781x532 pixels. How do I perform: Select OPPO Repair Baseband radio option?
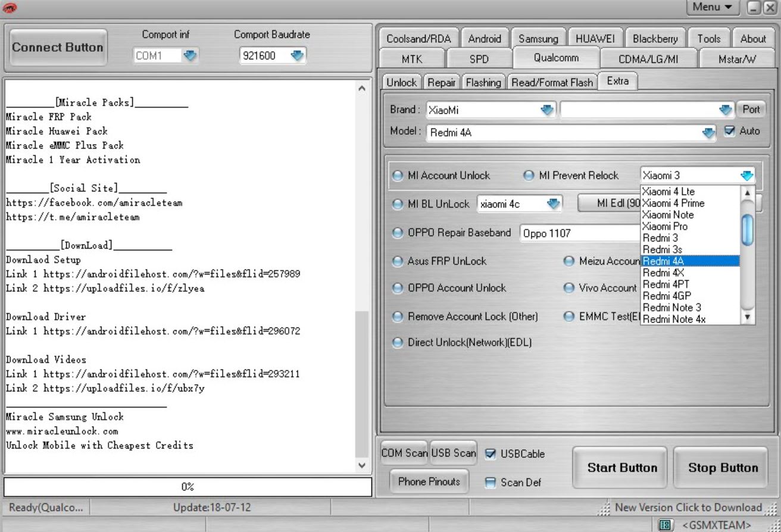(398, 233)
